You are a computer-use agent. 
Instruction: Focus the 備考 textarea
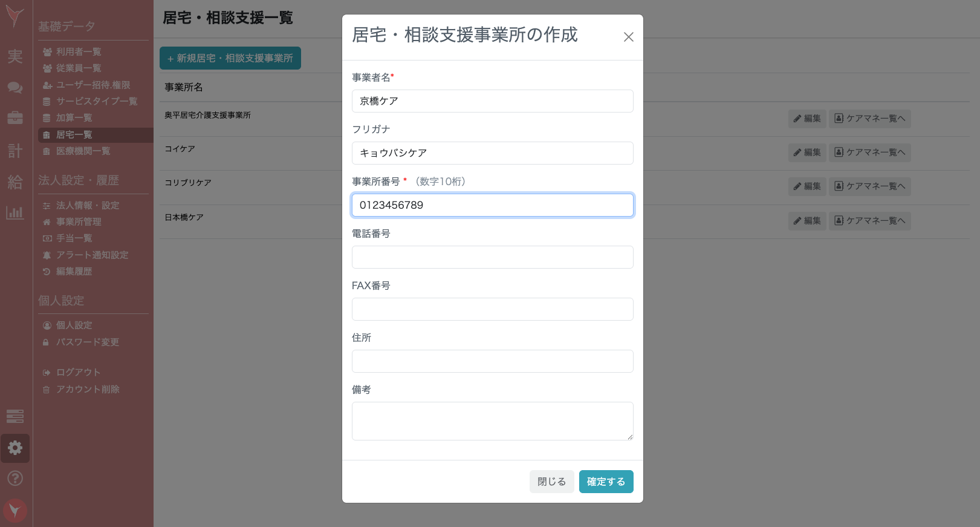pyautogui.click(x=493, y=421)
